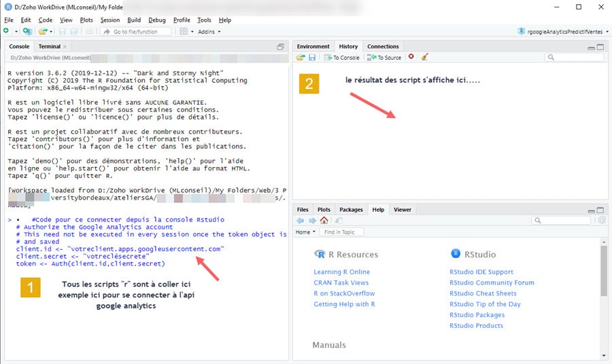Viewport: 612px width, 364px height.
Task: Open the R on StackOverflow link
Action: pyautogui.click(x=344, y=293)
